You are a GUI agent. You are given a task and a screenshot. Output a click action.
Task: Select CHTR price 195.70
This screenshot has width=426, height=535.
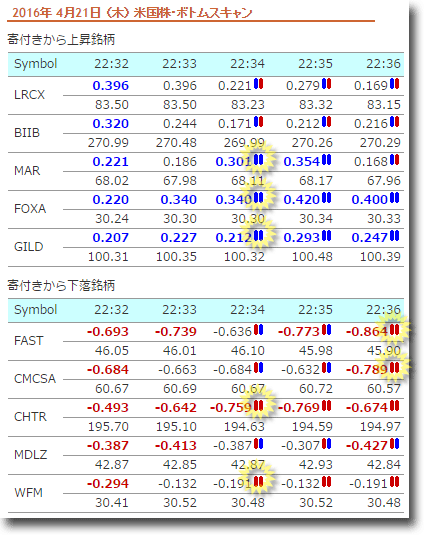(x=108, y=426)
